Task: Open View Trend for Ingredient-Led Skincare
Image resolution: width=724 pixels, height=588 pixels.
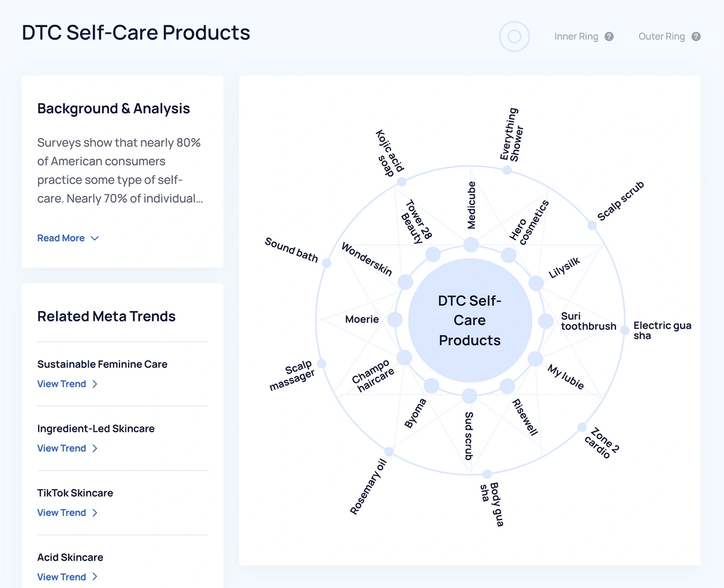Action: pyautogui.click(x=62, y=448)
